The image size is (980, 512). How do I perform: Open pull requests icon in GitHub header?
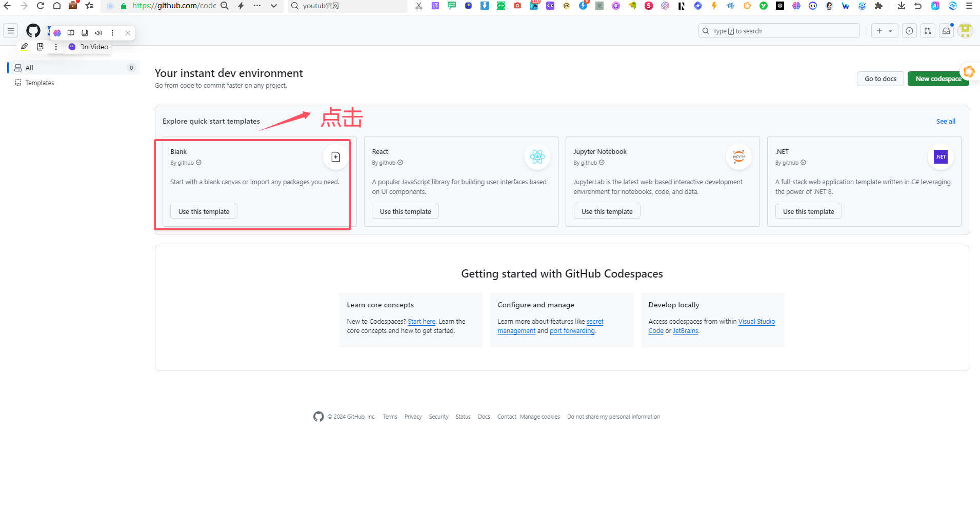pyautogui.click(x=928, y=31)
